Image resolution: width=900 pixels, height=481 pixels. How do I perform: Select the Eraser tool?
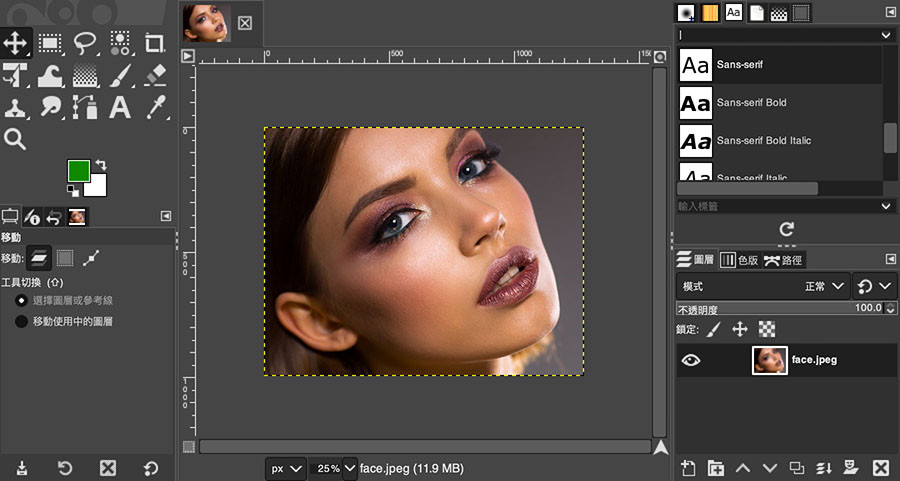point(154,75)
